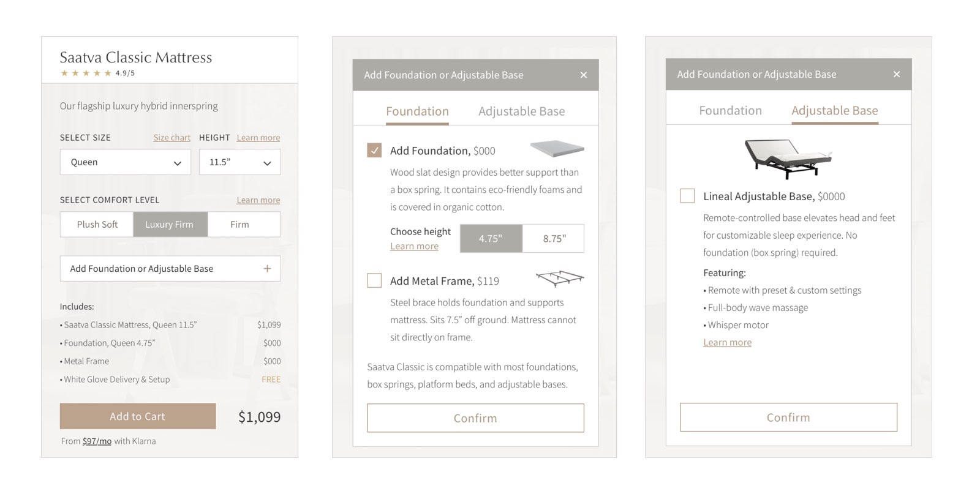Image resolution: width=980 pixels, height=502 pixels.
Task: Open the Queen size dropdown
Action: [126, 162]
